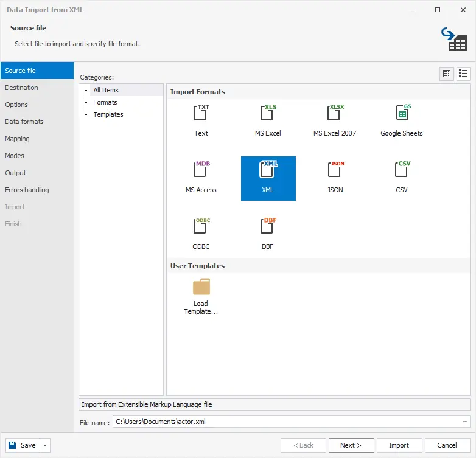Select Formats in the Categories tree

coord(105,102)
